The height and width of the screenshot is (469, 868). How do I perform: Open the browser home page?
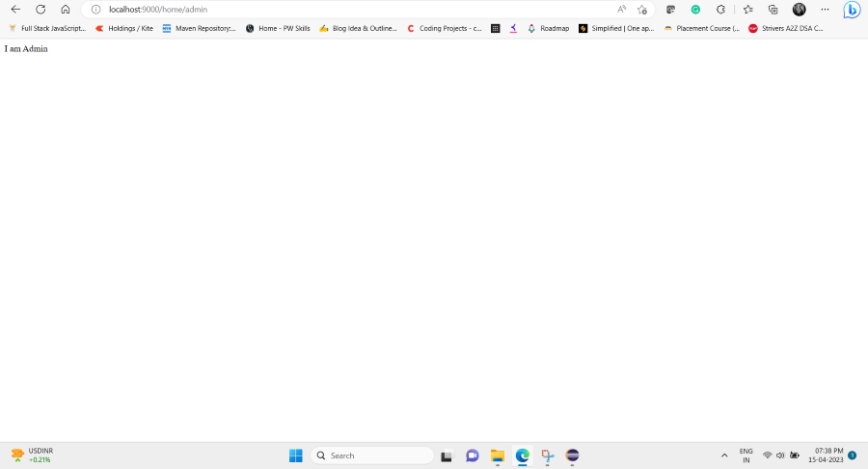pyautogui.click(x=66, y=10)
